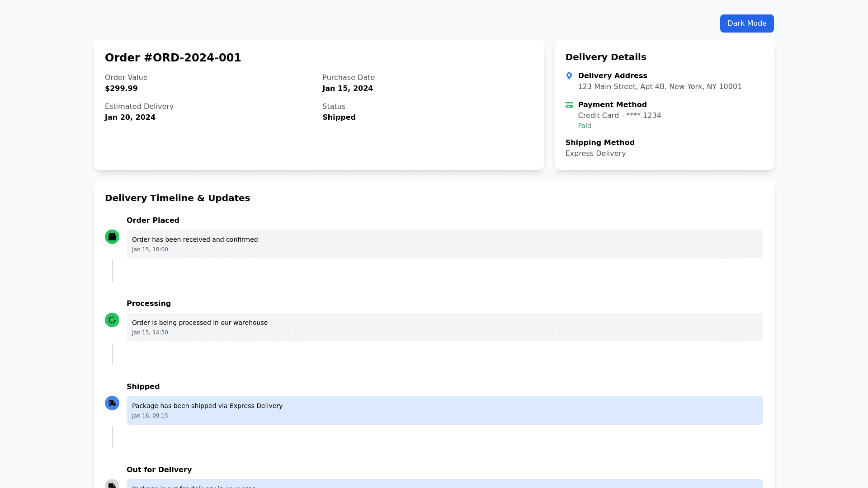This screenshot has height=488, width=868.
Task: Click the green Payment Method card icon
Action: click(x=569, y=105)
